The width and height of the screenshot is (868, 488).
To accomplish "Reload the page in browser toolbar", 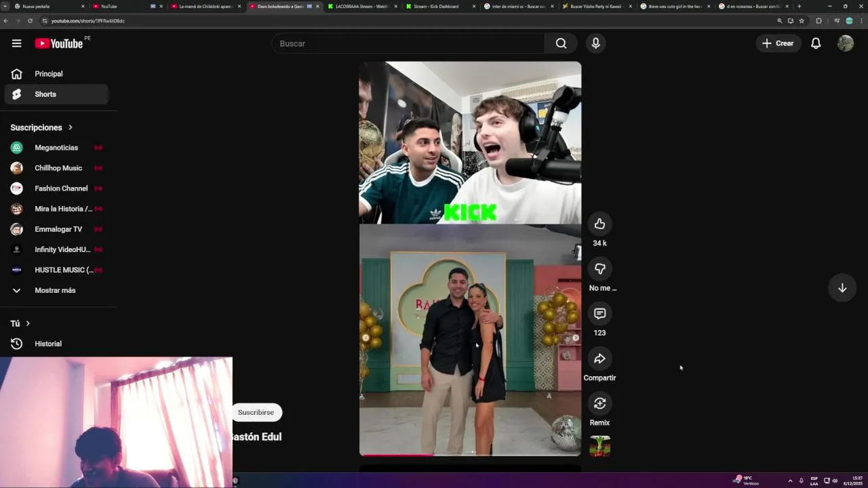I will tap(30, 21).
